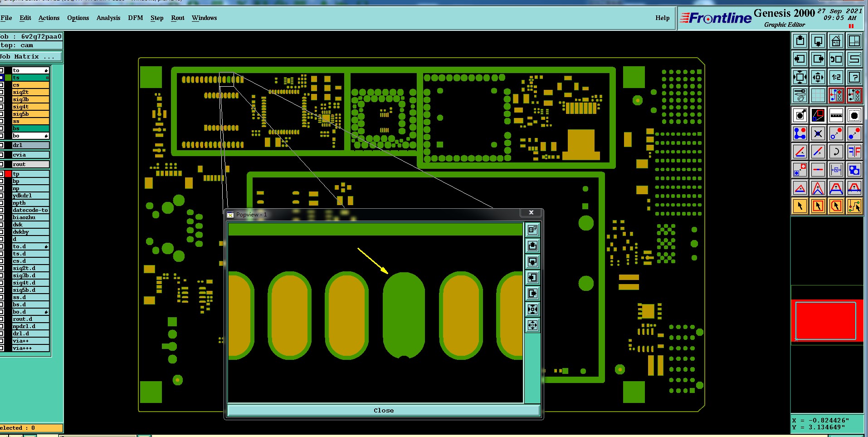Screen dimensions: 868x437
Task: Toggle the checkbox for layer drl
Action: tap(2, 145)
